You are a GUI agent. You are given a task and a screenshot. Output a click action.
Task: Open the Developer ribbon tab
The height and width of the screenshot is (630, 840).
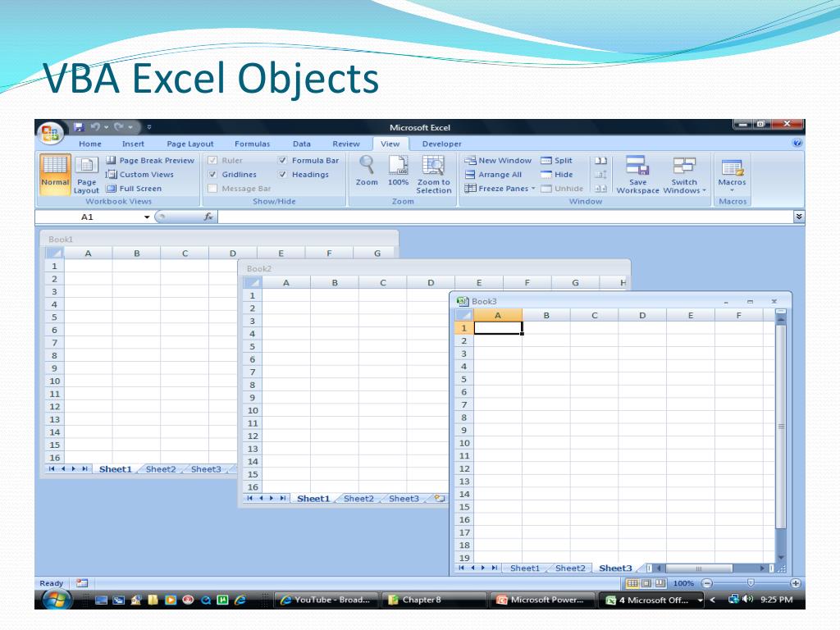click(x=441, y=144)
